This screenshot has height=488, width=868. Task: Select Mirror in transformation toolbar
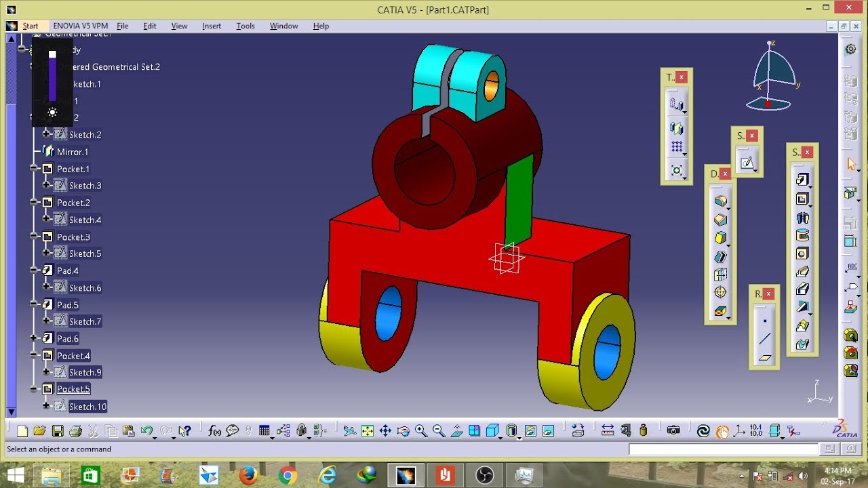[x=676, y=127]
